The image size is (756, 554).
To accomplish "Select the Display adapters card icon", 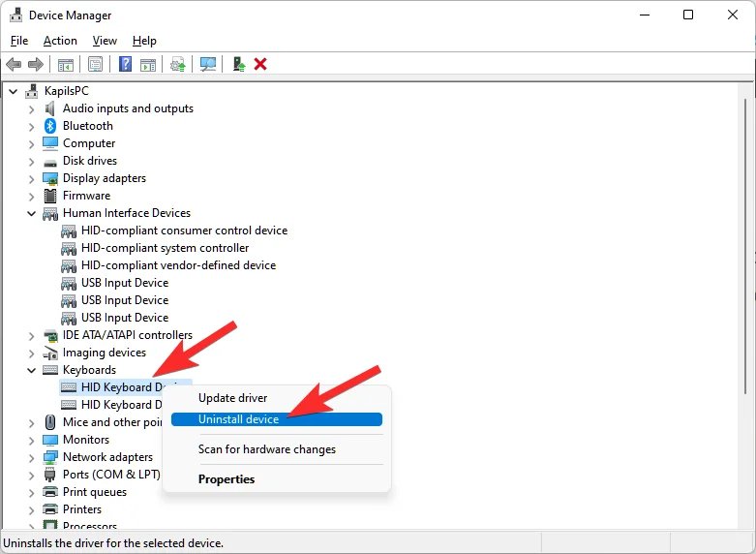I will [50, 178].
